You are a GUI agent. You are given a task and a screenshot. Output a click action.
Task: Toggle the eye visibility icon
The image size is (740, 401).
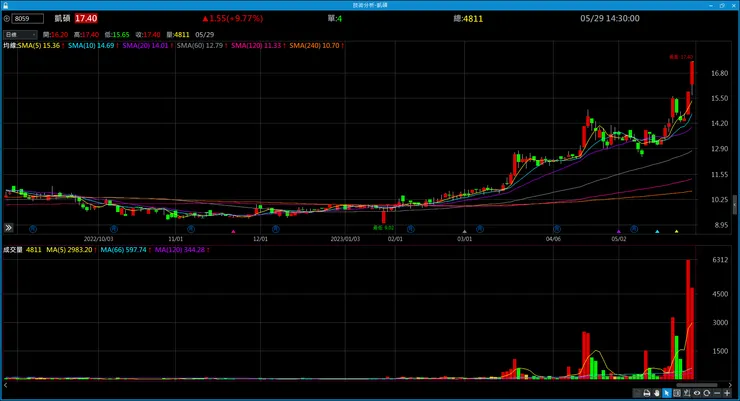pos(697,393)
